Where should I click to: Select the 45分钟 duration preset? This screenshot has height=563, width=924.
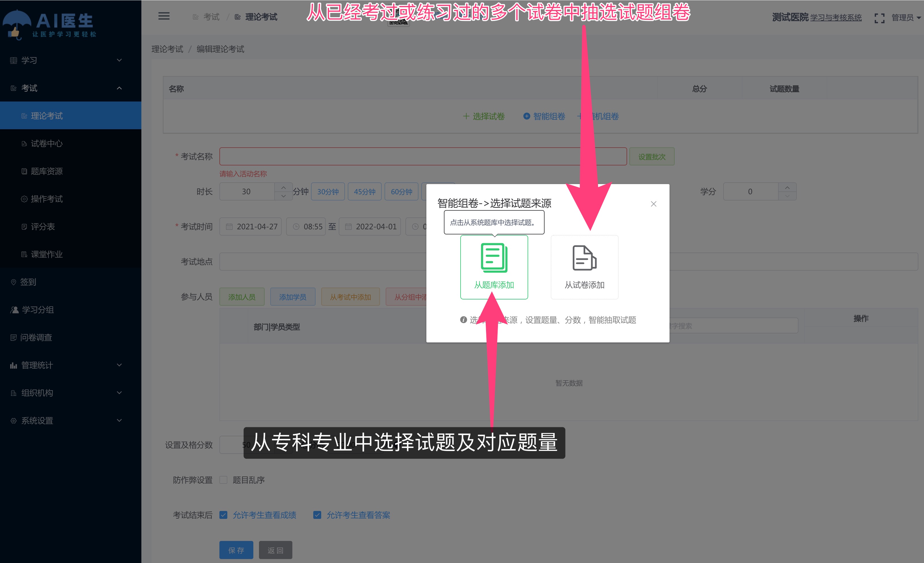pyautogui.click(x=364, y=192)
